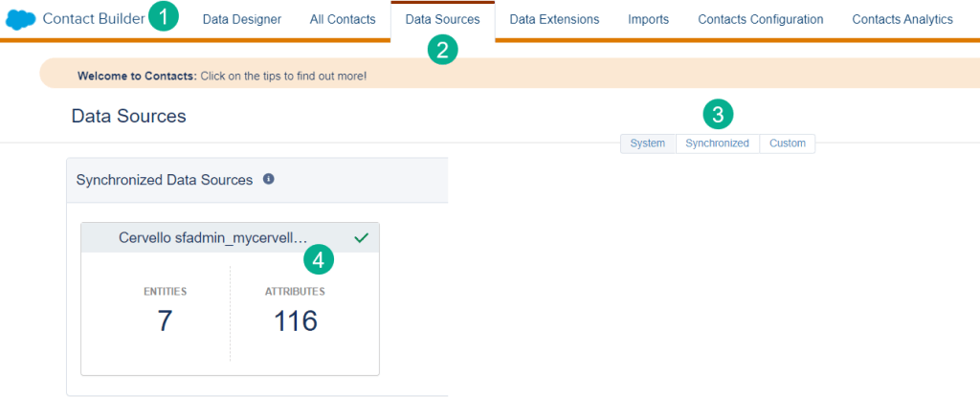980x397 pixels.
Task: Click the green number 4 marker
Action: (x=319, y=258)
